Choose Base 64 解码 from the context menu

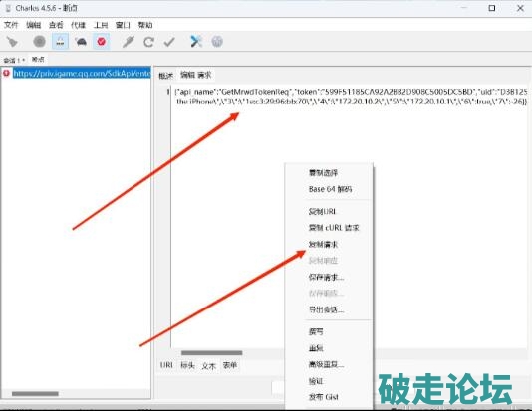(330, 189)
